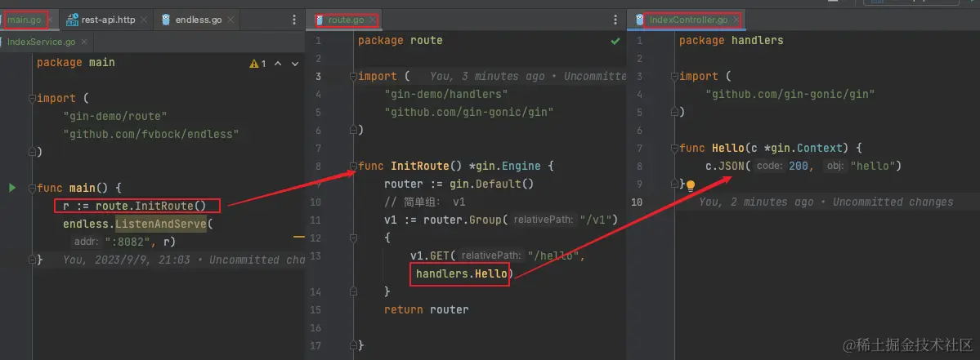Image resolution: width=980 pixels, height=360 pixels.
Task: Click the return router statement
Action: pos(427,309)
